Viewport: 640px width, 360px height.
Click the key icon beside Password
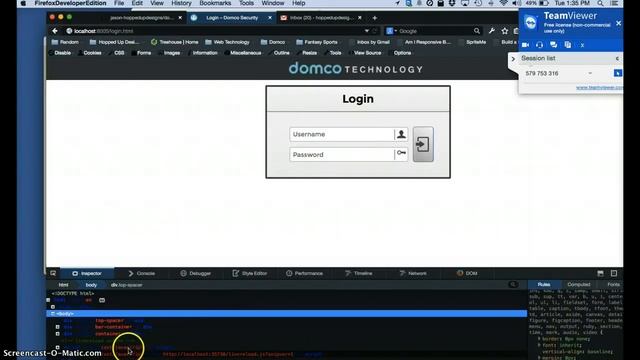pos(401,153)
